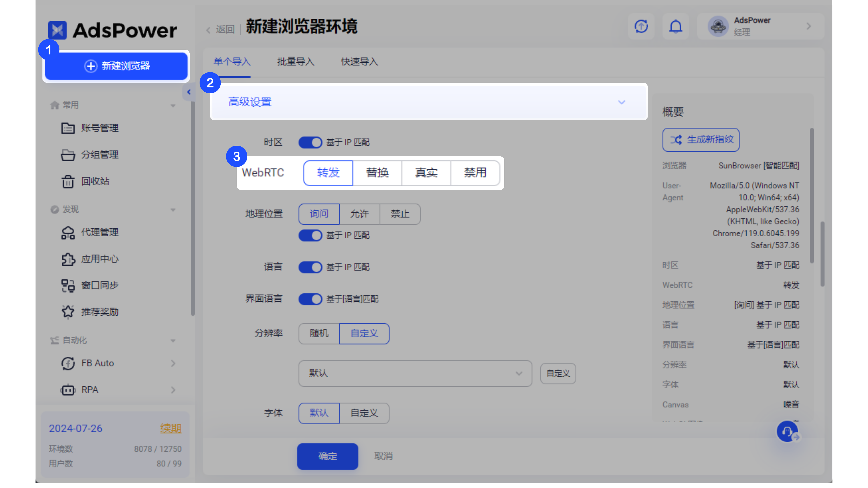The image size is (868, 488).
Task: Open the 账号管理 account management panel
Action: pos(99,128)
